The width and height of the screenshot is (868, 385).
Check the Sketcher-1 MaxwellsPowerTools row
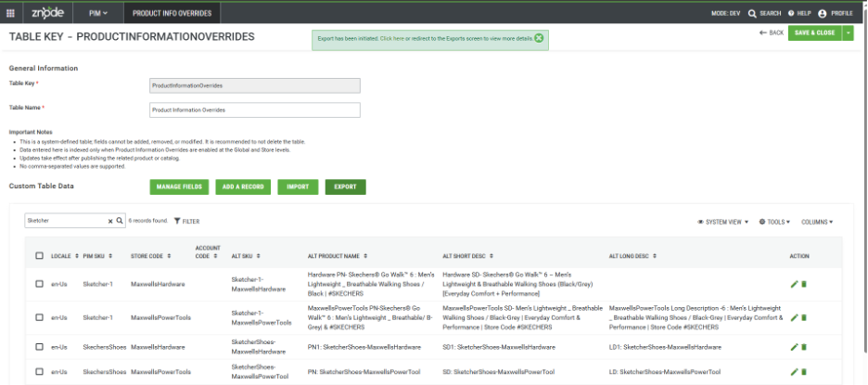pos(39,317)
